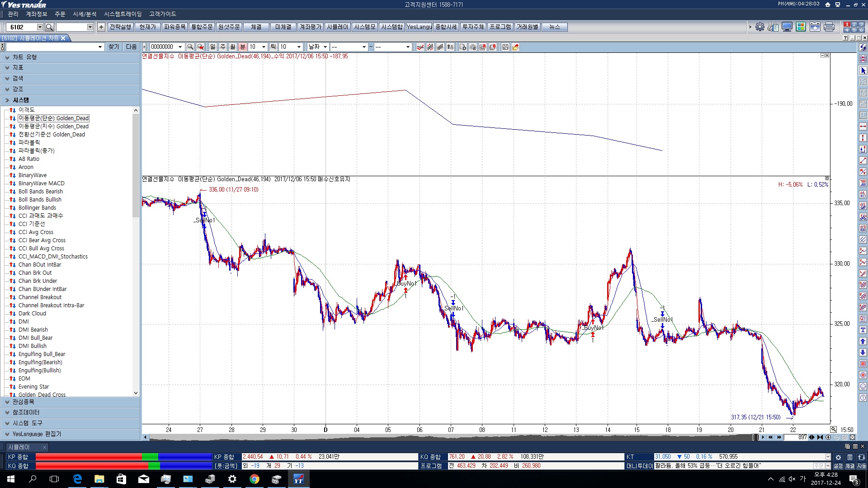Screen dimensions: 868x488
Task: Click the magnifier search icon beside code 6102
Action: [50, 27]
